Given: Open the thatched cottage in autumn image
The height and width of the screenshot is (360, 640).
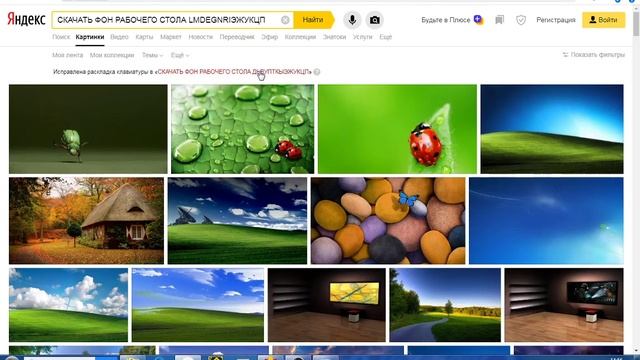Looking at the screenshot, I should (87, 220).
